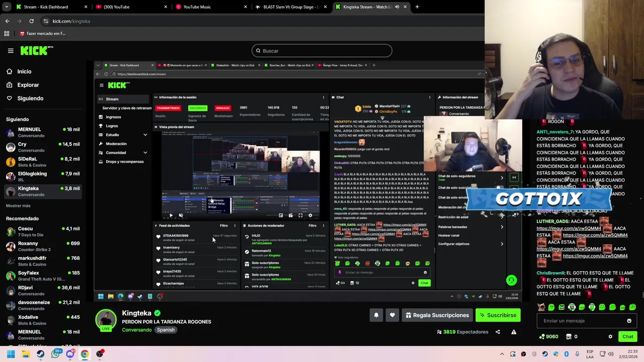The image size is (644, 362).
Task: Open Chrome from the taskbar
Action: click(x=85, y=354)
